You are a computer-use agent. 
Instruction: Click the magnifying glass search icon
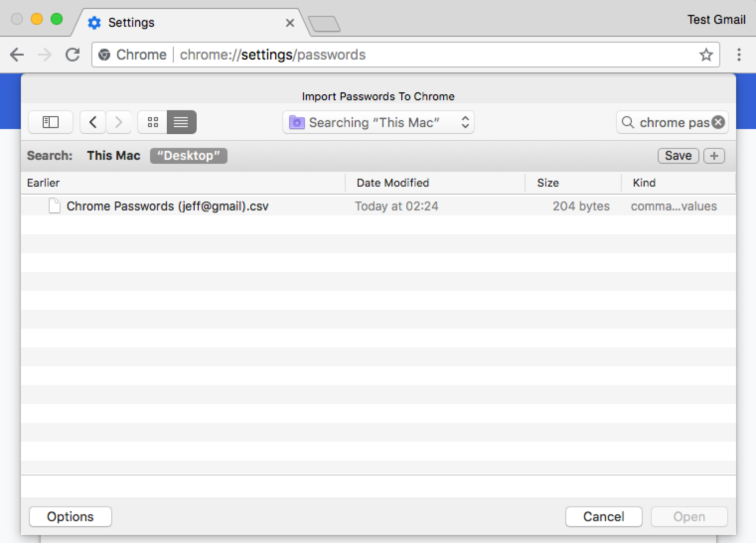(628, 122)
